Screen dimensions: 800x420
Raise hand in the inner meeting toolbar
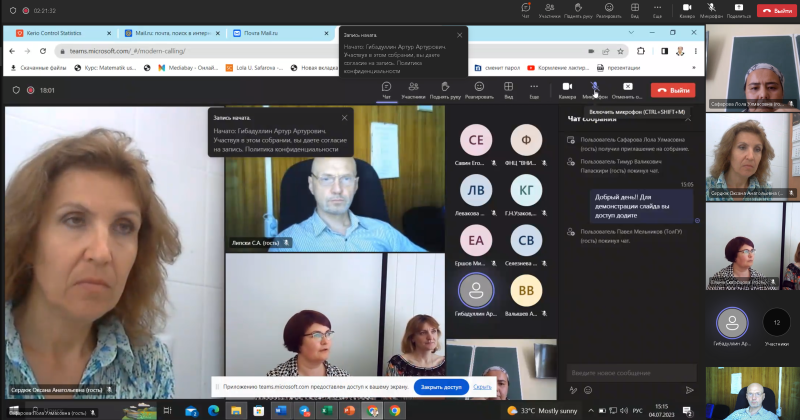445,90
